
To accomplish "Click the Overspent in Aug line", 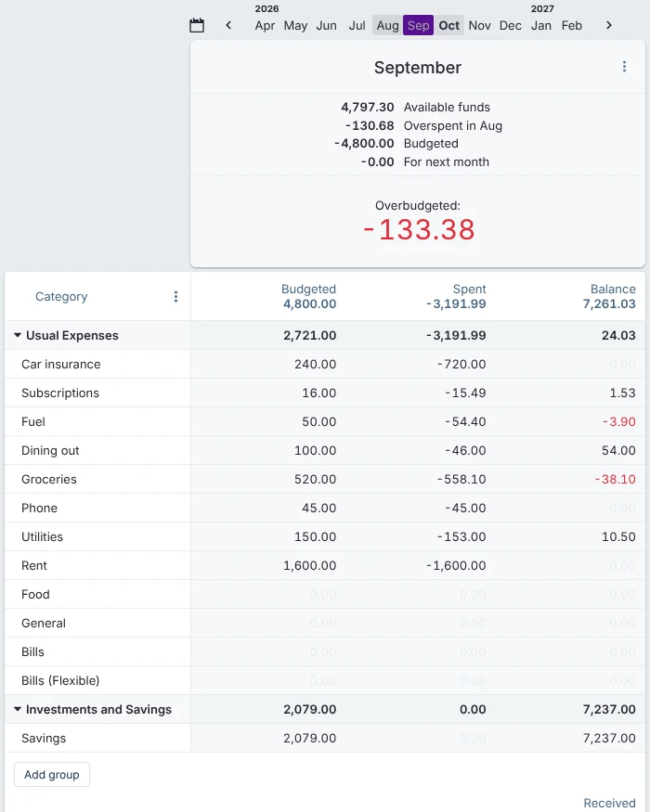I will [x=423, y=126].
